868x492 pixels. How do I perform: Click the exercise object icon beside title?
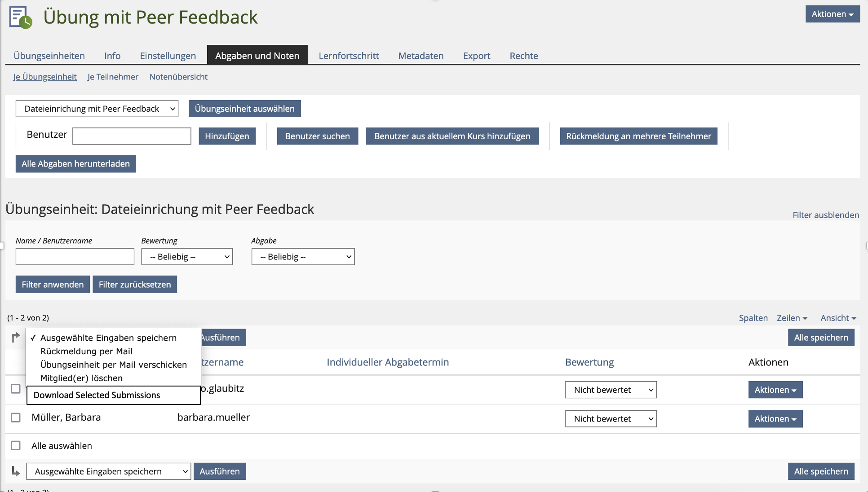click(x=20, y=17)
